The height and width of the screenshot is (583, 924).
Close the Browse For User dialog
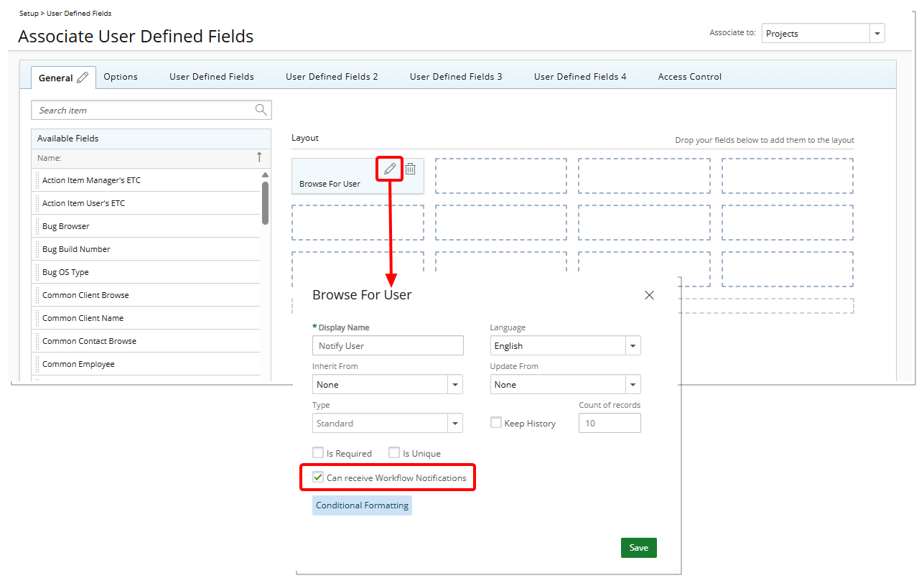point(649,295)
